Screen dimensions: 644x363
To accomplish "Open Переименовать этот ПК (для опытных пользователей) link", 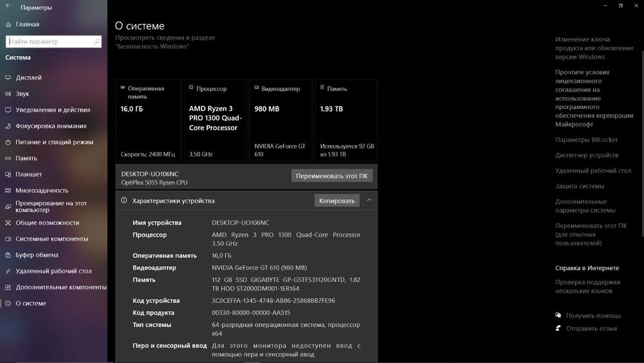I will [591, 234].
